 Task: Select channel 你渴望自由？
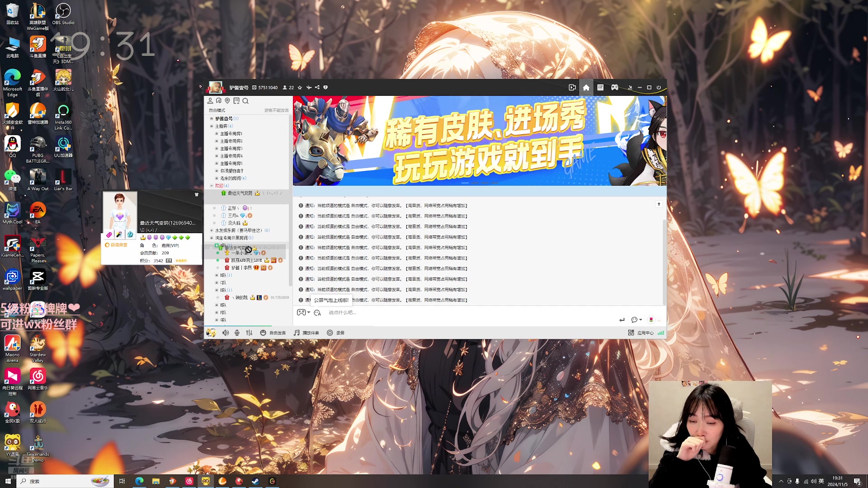tap(232, 171)
